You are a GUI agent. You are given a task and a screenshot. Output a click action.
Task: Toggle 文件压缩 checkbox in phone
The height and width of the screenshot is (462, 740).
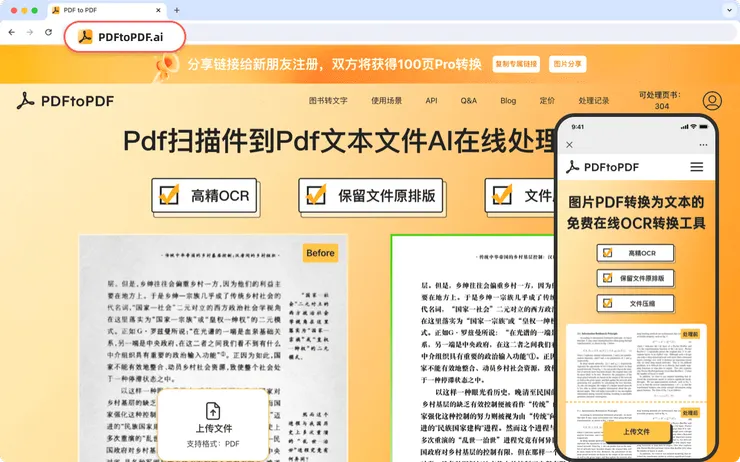click(607, 303)
